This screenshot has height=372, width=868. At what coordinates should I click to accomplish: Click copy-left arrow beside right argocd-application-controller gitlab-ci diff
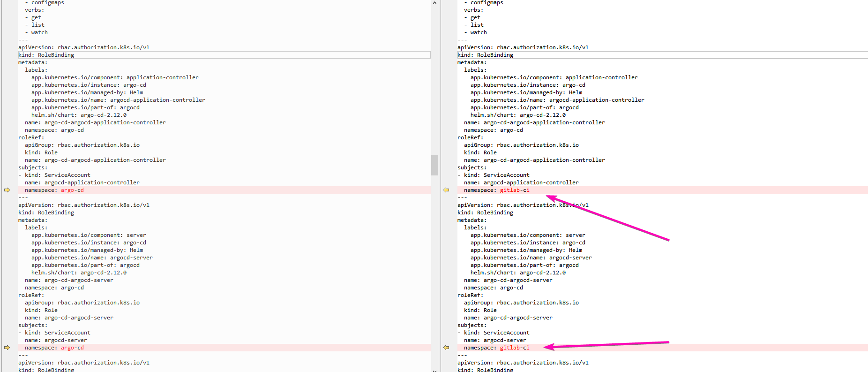[446, 190]
